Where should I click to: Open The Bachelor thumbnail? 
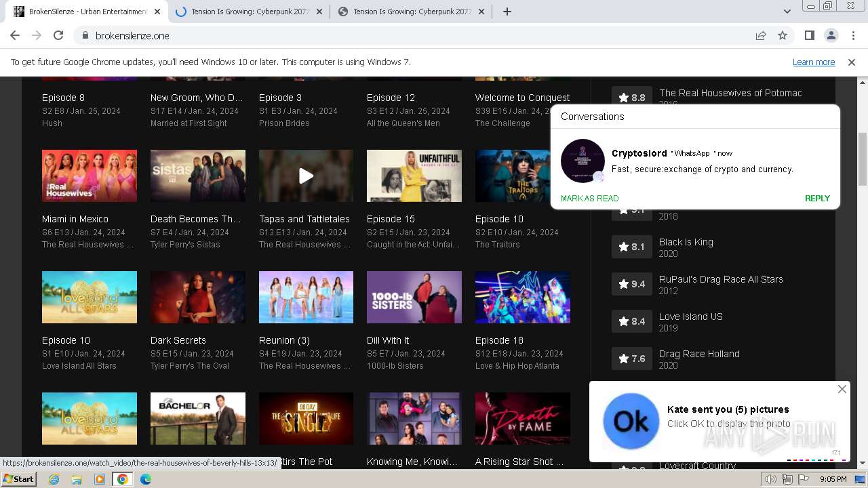point(198,419)
